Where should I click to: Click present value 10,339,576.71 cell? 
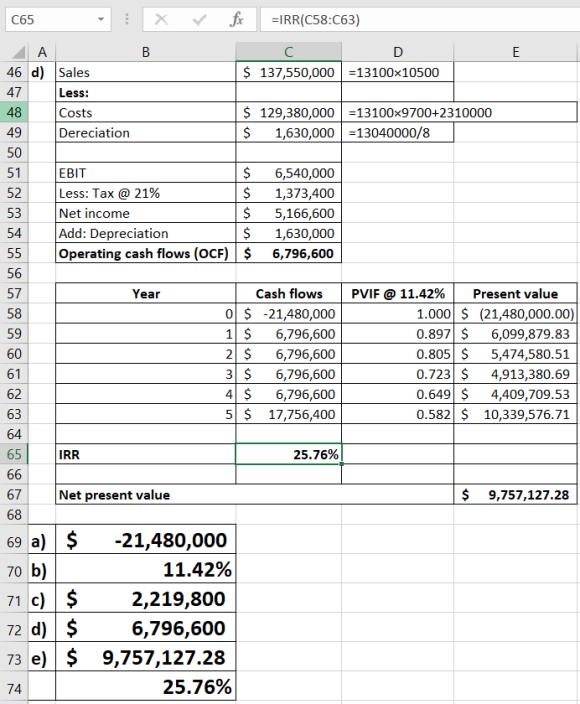515,414
